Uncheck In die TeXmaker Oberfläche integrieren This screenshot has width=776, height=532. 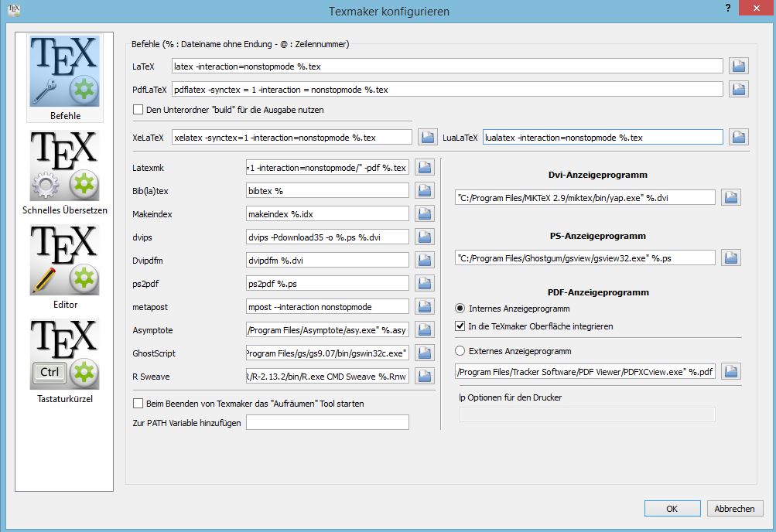coord(460,326)
